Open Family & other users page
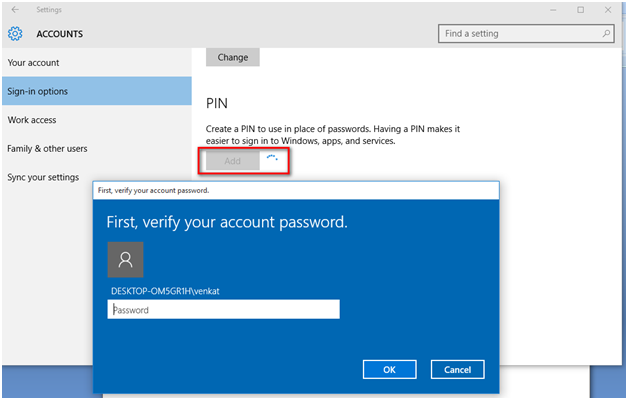The height and width of the screenshot is (400, 628). 47,149
